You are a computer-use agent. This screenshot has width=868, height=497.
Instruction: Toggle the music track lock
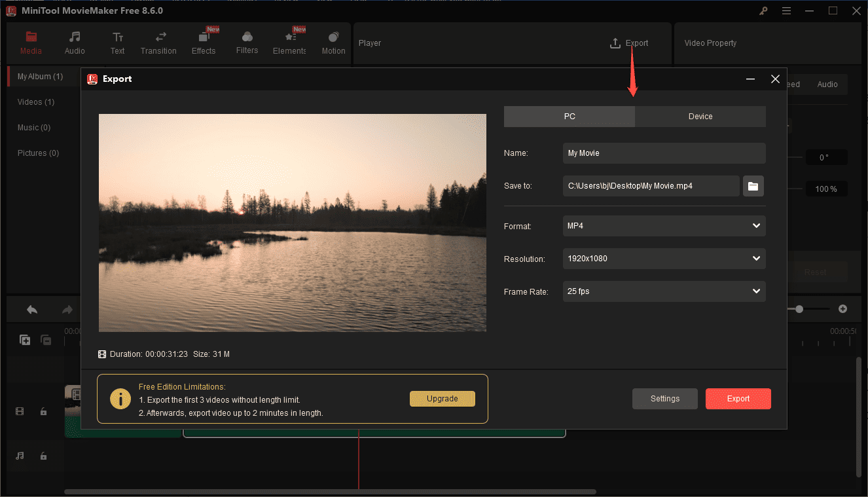(43, 456)
